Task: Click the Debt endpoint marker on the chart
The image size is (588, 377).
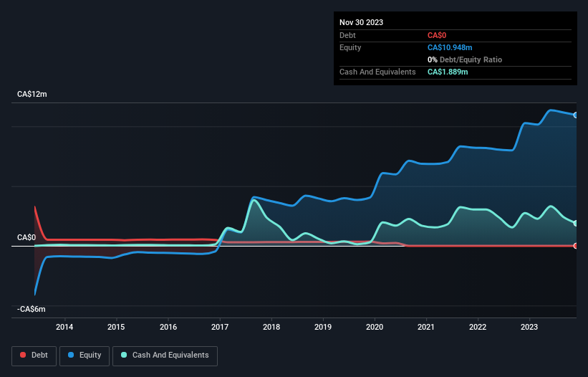Action: click(576, 246)
